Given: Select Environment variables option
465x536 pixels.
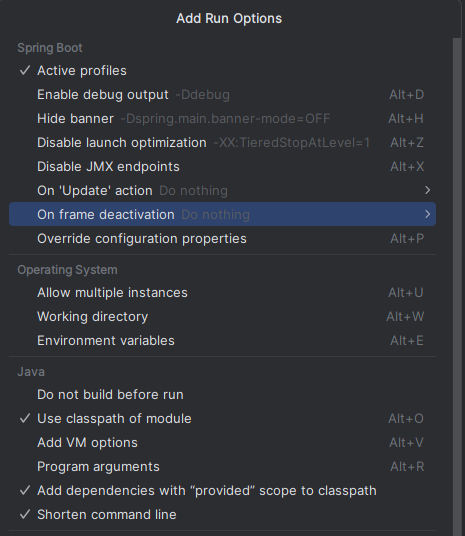Looking at the screenshot, I should 222,340.
